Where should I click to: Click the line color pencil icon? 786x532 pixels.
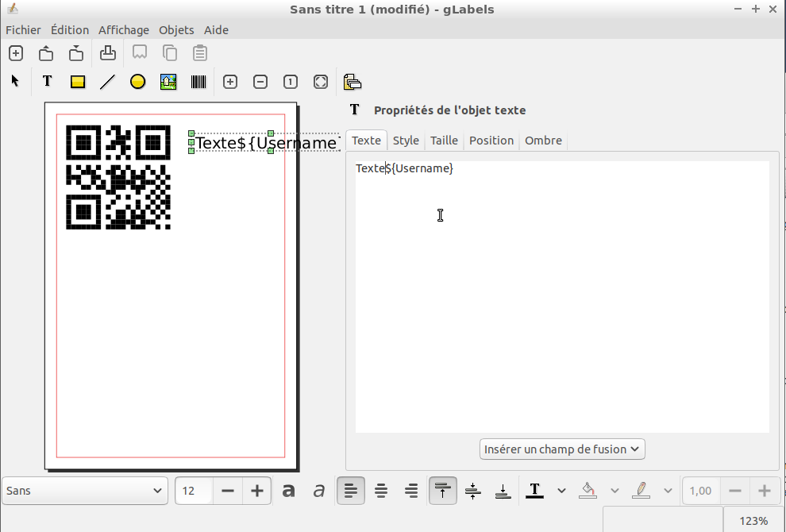click(x=642, y=491)
